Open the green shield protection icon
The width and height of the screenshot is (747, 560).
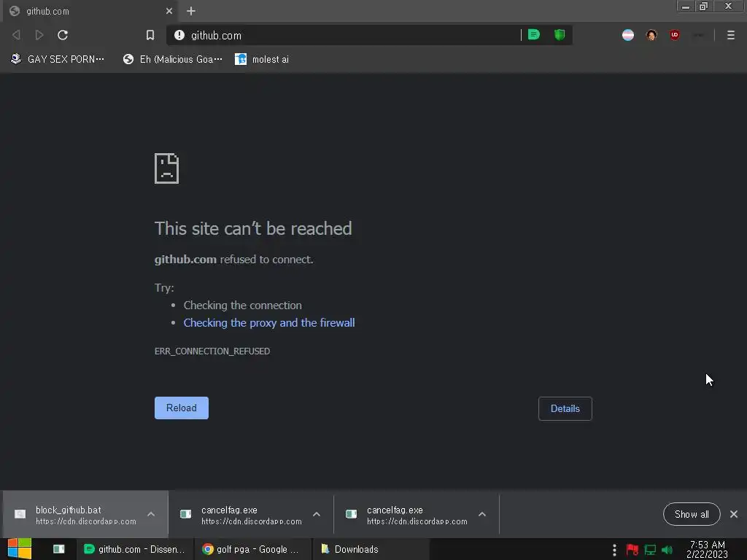(x=560, y=35)
